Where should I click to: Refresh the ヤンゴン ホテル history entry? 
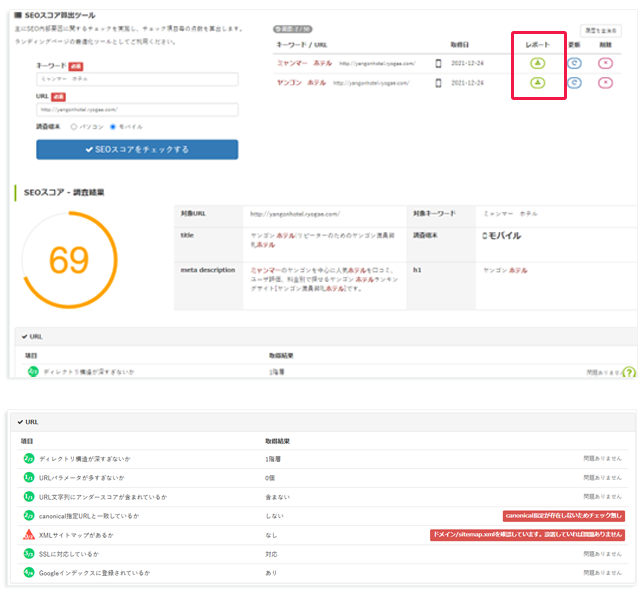pyautogui.click(x=574, y=83)
